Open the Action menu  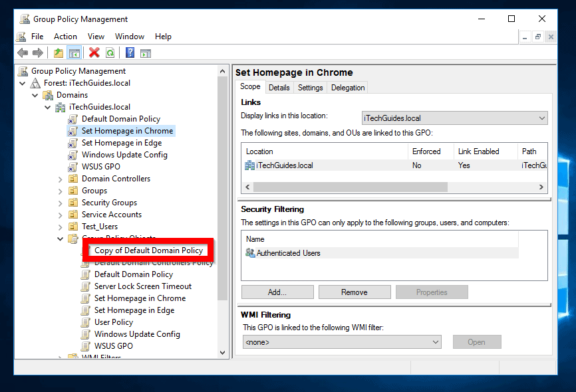(x=65, y=37)
